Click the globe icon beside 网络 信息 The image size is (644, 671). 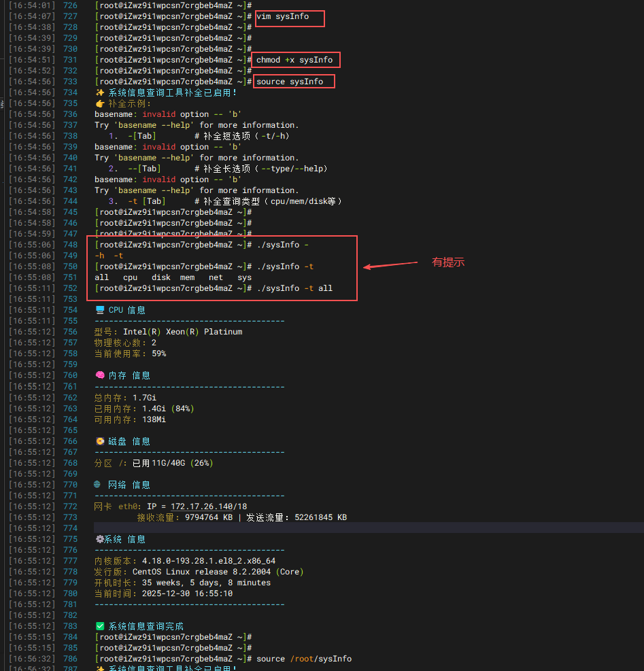(98, 485)
